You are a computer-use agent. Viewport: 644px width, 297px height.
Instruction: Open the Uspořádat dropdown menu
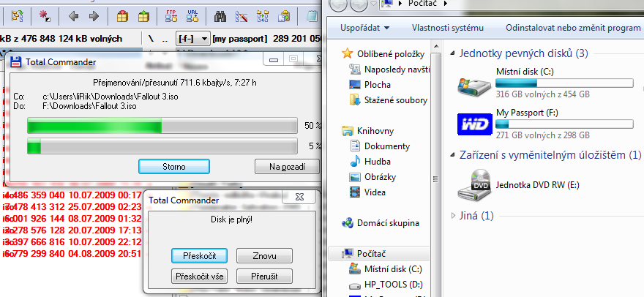point(364,28)
